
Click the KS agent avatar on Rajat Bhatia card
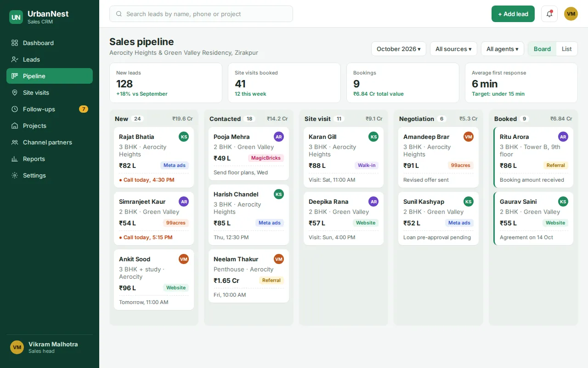pos(184,137)
